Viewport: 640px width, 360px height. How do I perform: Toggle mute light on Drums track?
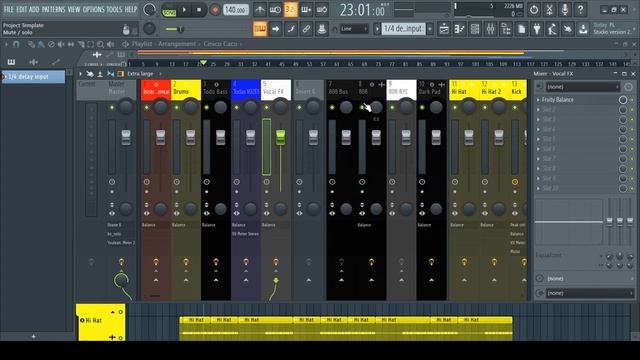(176, 107)
